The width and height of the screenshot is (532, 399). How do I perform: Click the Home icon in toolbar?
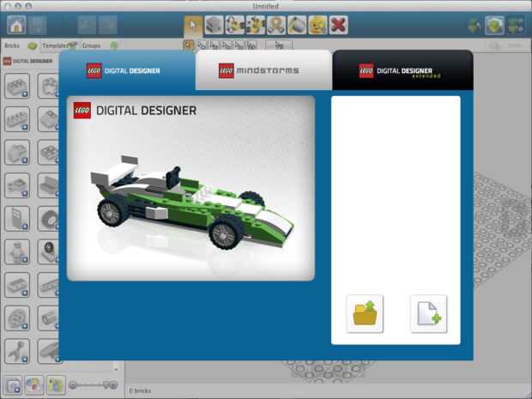pyautogui.click(x=16, y=25)
